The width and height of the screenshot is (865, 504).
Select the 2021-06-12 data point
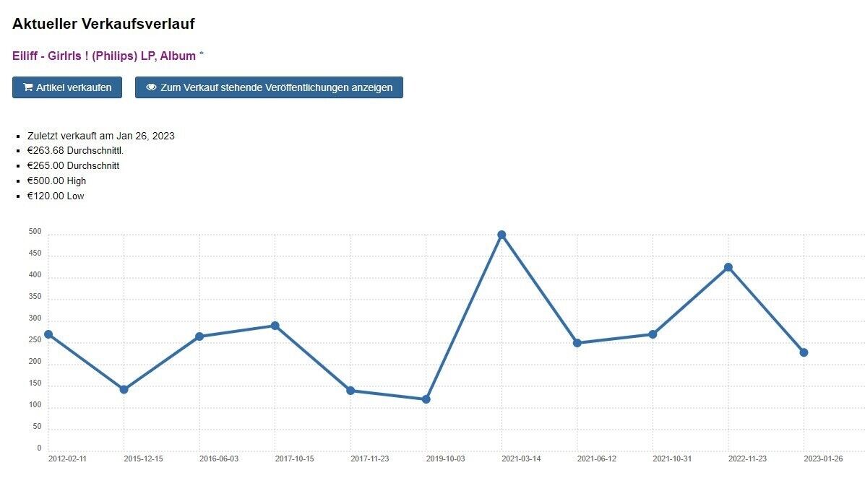[x=577, y=343]
